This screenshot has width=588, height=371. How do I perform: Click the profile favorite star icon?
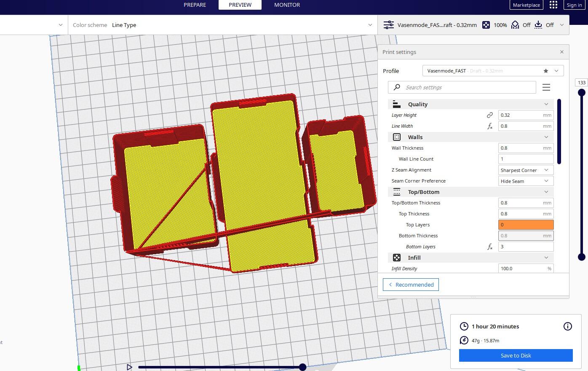(546, 71)
